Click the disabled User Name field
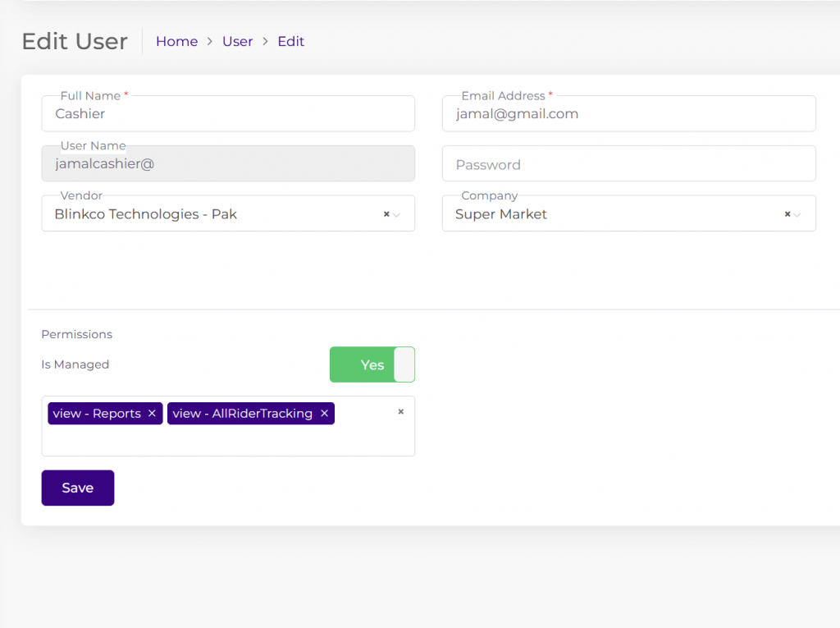The height and width of the screenshot is (628, 840). pyautogui.click(x=227, y=164)
